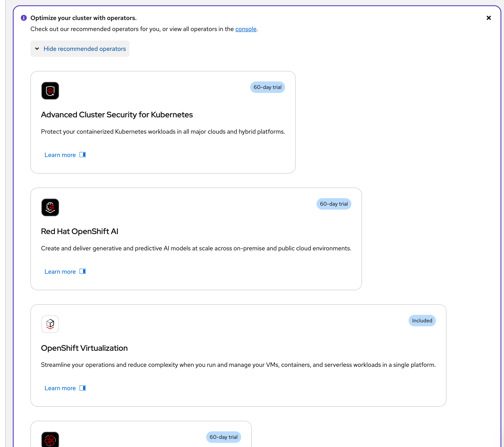The height and width of the screenshot is (447, 504).
Task: Click the Advanced Cluster Security for Kubernetes title
Action: [x=117, y=115]
